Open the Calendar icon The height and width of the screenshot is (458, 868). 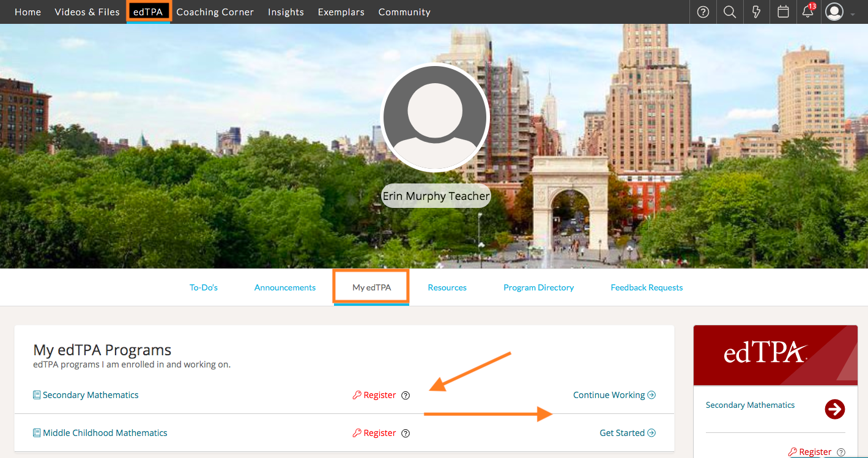pos(783,12)
